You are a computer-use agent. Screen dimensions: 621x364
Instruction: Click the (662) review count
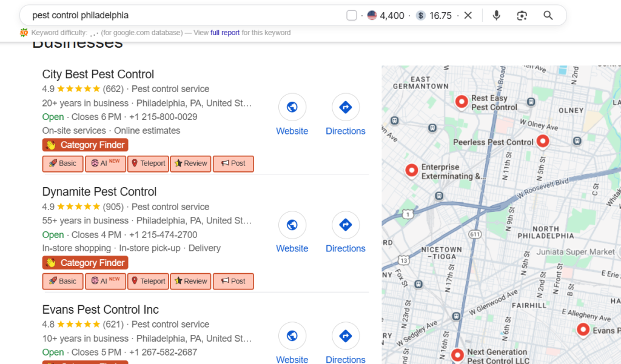pyautogui.click(x=113, y=89)
